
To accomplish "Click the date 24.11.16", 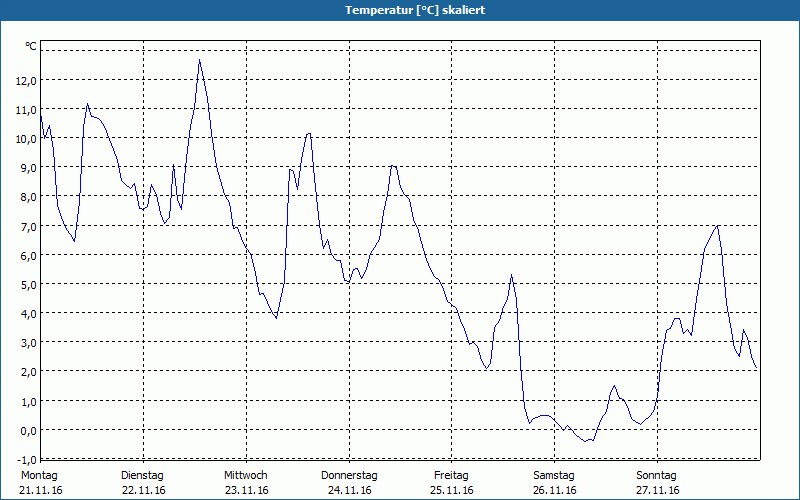I will click(349, 490).
